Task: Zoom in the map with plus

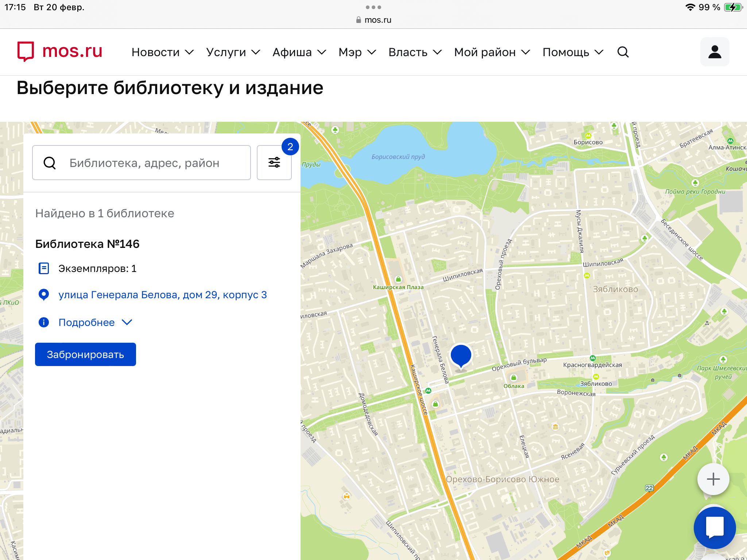Action: point(713,479)
